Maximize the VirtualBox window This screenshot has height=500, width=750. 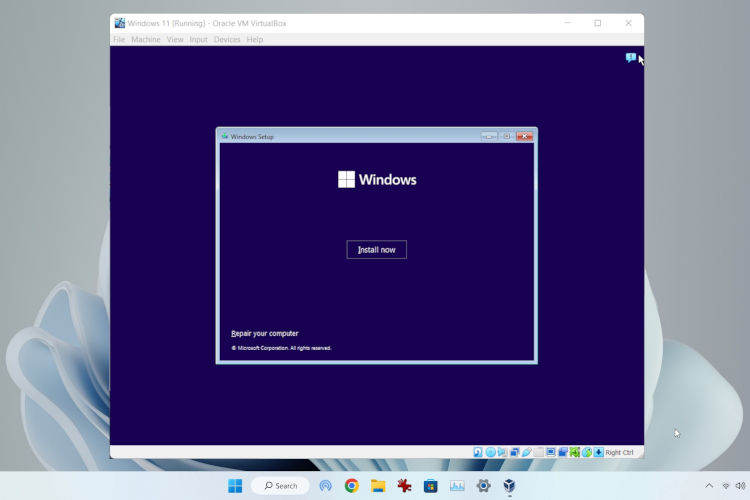(597, 23)
